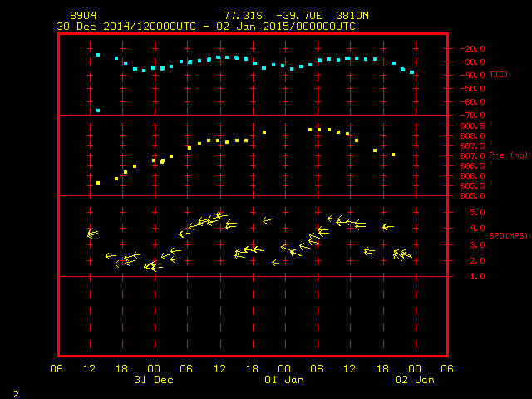Click the page number 2 in corner
Screen dimensions: 532x399
tap(16, 394)
